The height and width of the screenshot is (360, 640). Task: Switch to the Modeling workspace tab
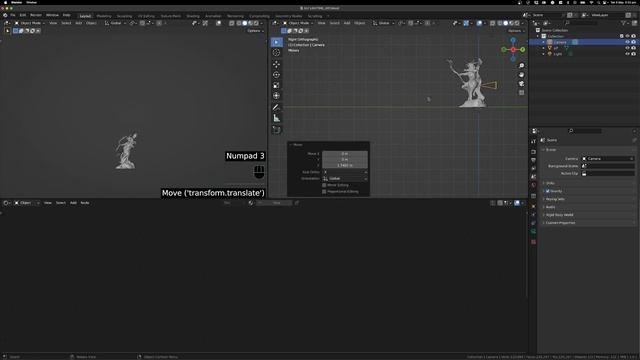[x=104, y=16]
